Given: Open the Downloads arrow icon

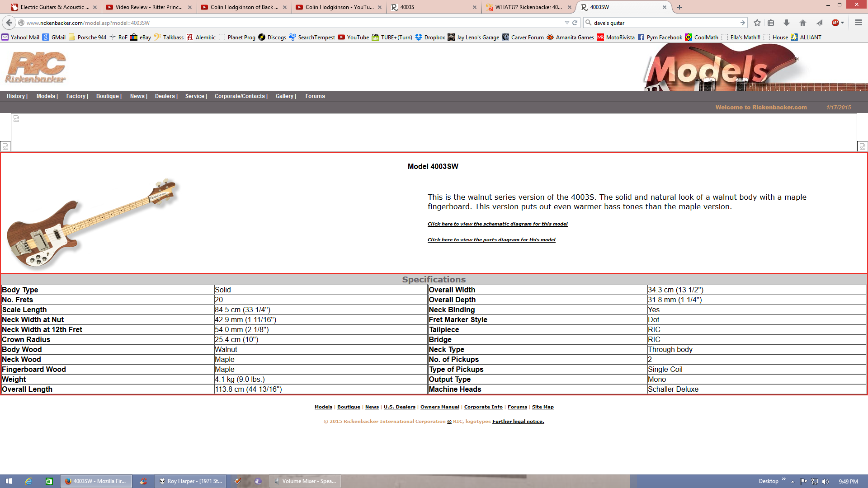Looking at the screenshot, I should coord(787,23).
